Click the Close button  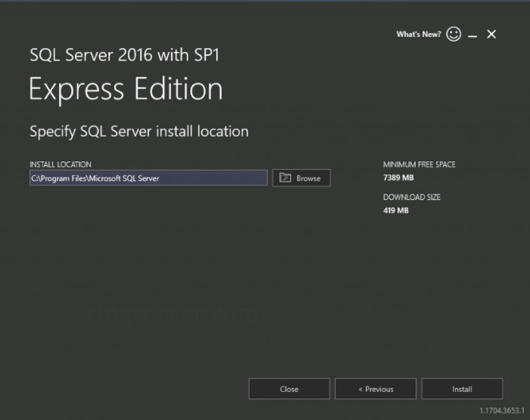click(289, 388)
